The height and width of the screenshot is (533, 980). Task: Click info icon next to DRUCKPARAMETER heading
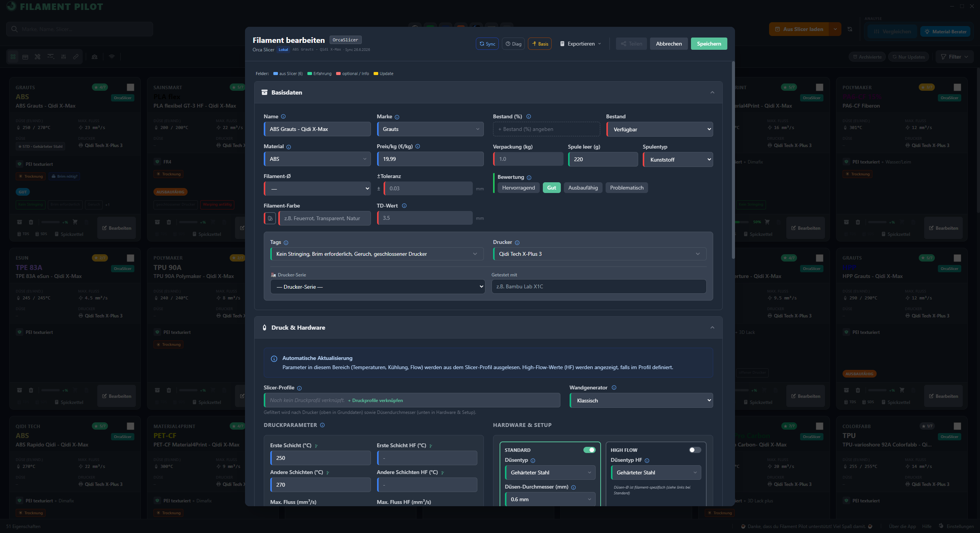tap(322, 425)
